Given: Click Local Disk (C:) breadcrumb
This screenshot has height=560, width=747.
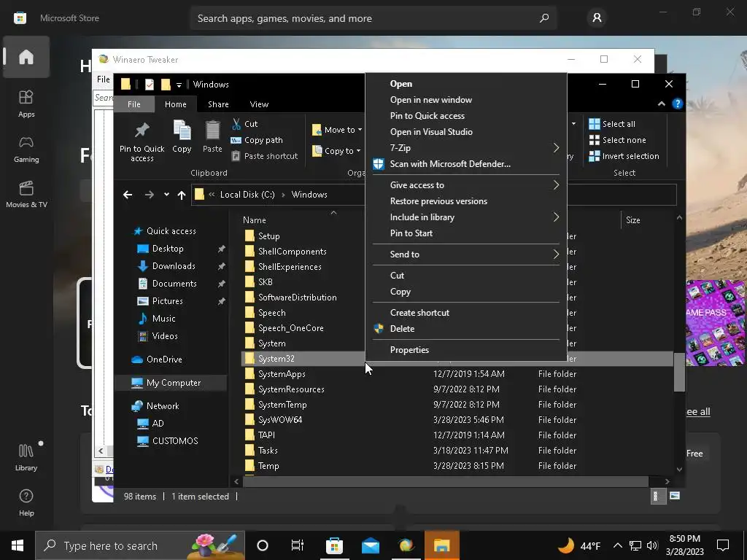Looking at the screenshot, I should [247, 195].
